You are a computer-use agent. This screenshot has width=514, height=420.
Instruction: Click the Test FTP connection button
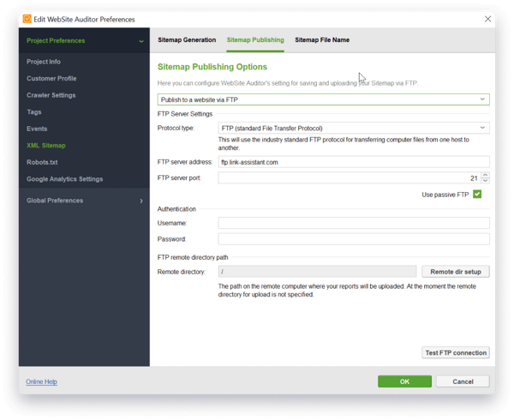point(456,352)
